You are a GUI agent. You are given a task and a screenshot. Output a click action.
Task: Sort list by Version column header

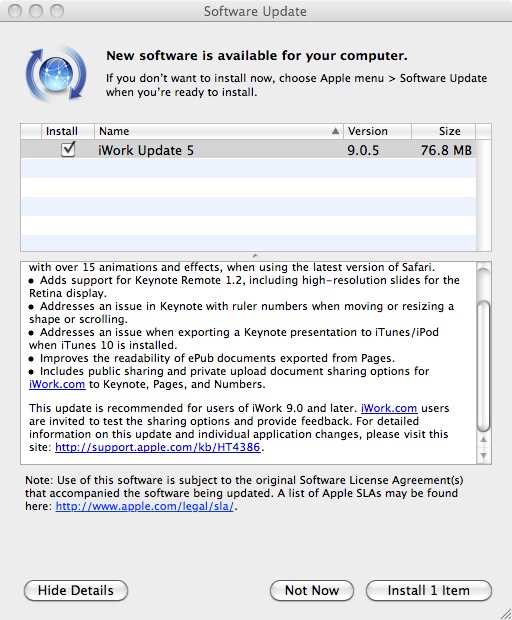click(x=377, y=131)
